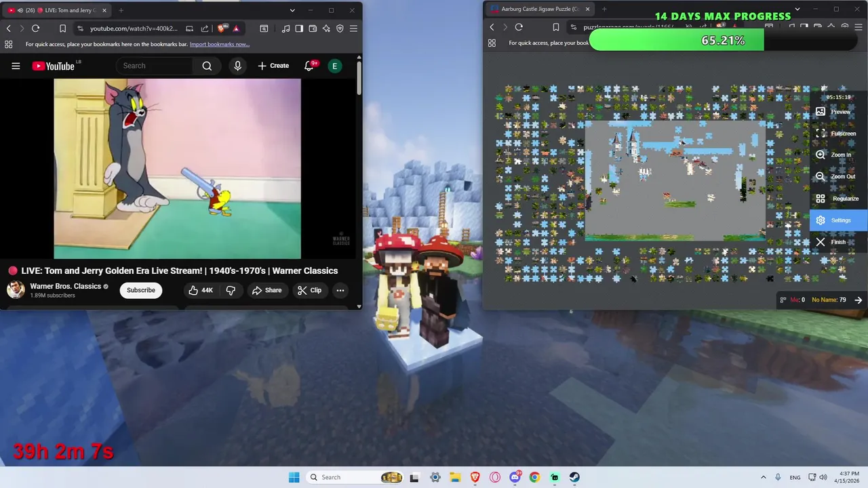Open tab search dropdown in puzzle window
868x488 pixels.
[x=797, y=9]
